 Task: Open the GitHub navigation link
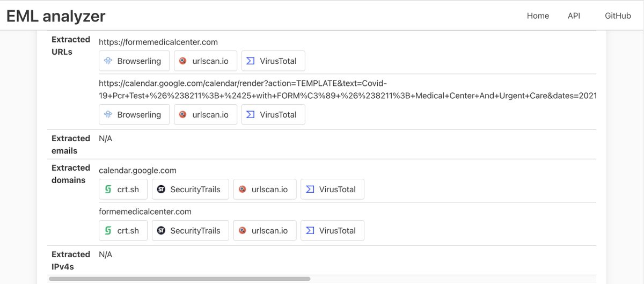pos(618,16)
